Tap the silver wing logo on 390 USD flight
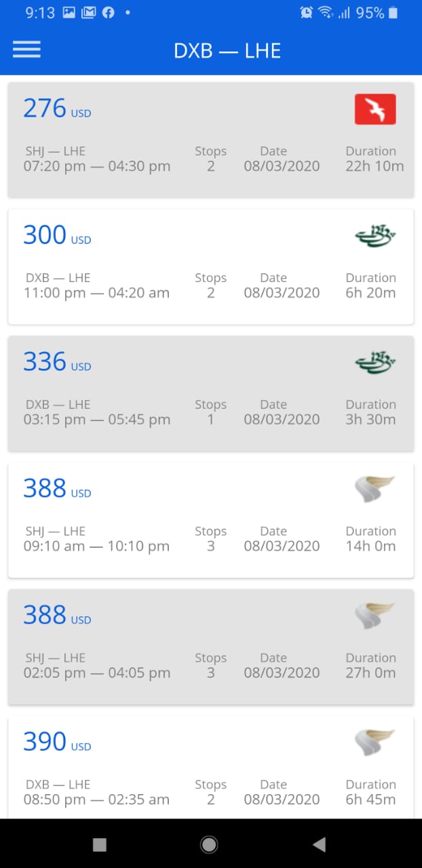The width and height of the screenshot is (422, 868). 375,743
